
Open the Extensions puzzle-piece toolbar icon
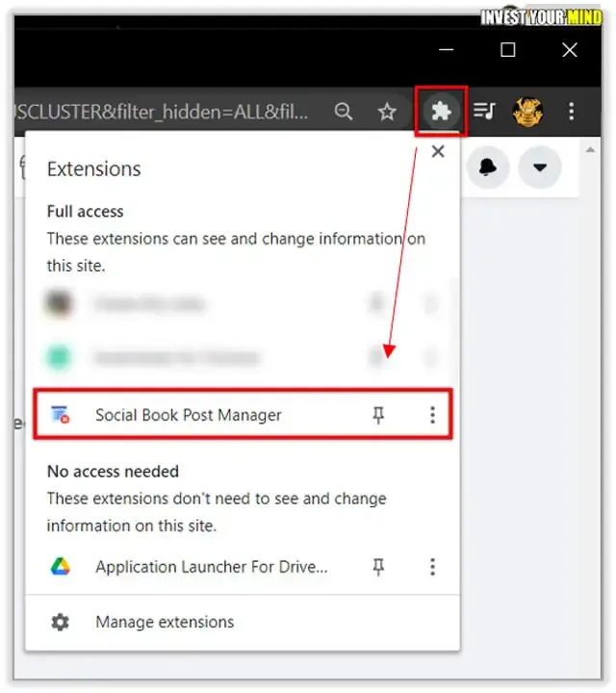[x=441, y=112]
